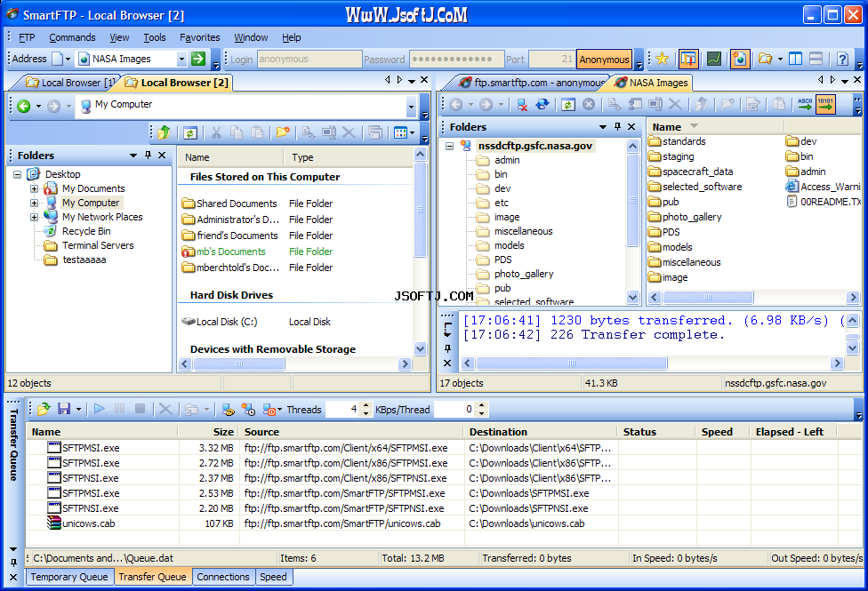This screenshot has width=868, height=591.
Task: Sort the queue by Destination column
Action: point(541,432)
